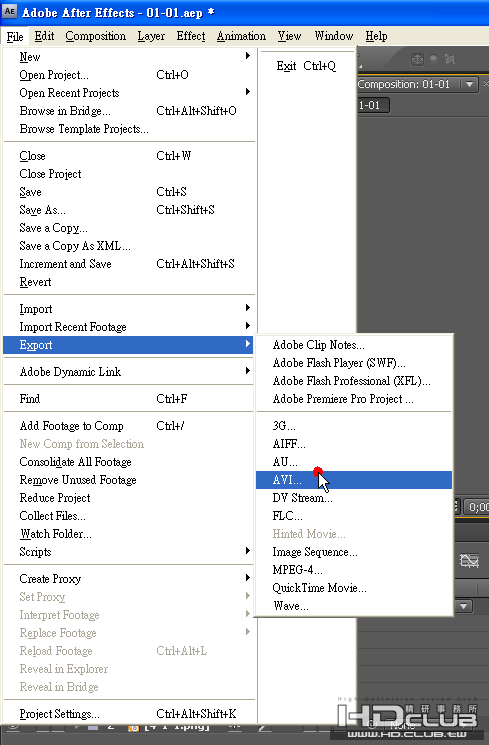Viewport: 489px width, 745px height.
Task: Expand the New submenu
Action: tap(129, 57)
